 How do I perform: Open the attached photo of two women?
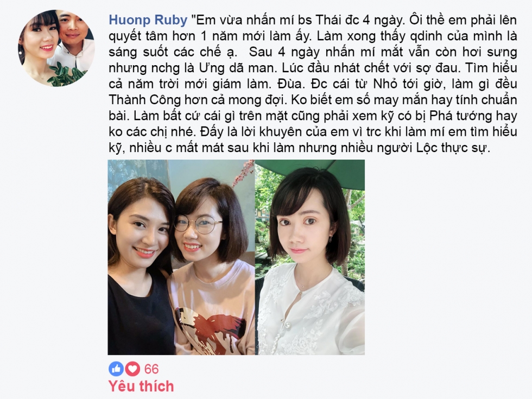click(181, 257)
